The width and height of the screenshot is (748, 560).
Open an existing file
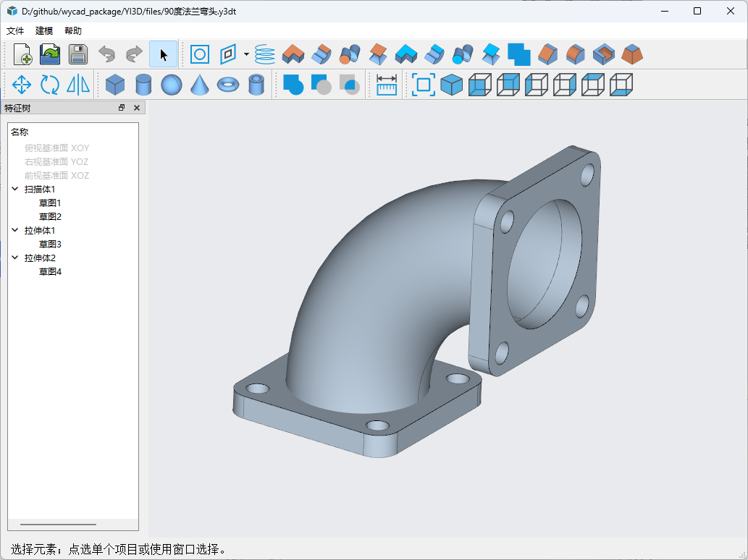point(50,54)
